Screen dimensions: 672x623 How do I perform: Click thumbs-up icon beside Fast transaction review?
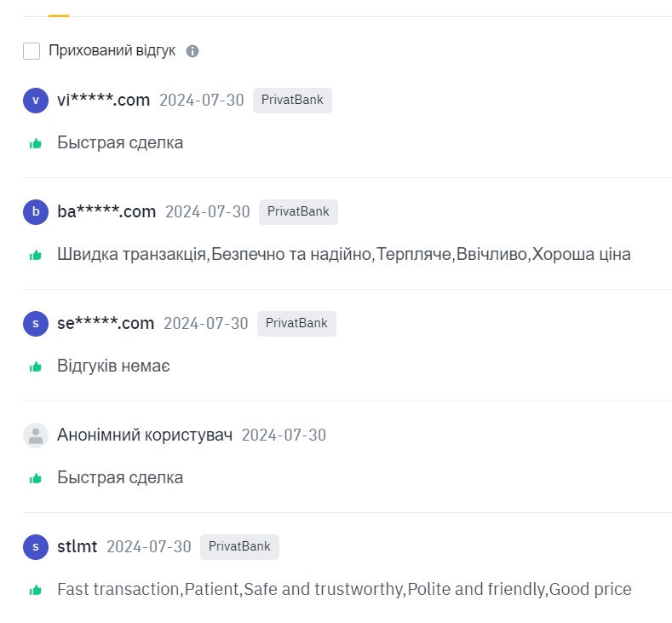tap(36, 590)
